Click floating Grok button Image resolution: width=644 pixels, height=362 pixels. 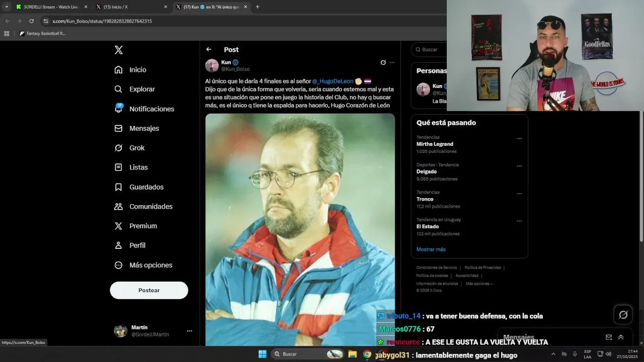623,315
